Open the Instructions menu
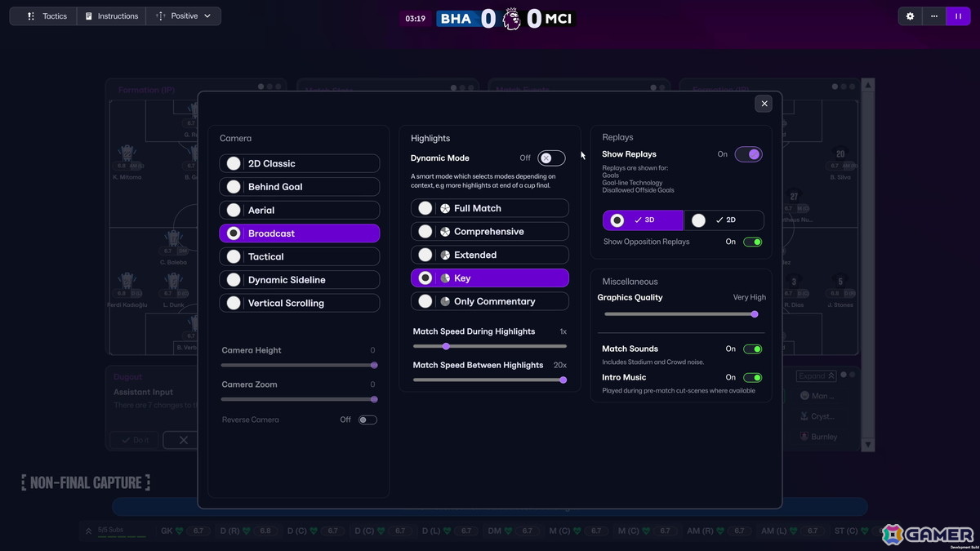Image resolution: width=980 pixels, height=551 pixels. (x=112, y=16)
